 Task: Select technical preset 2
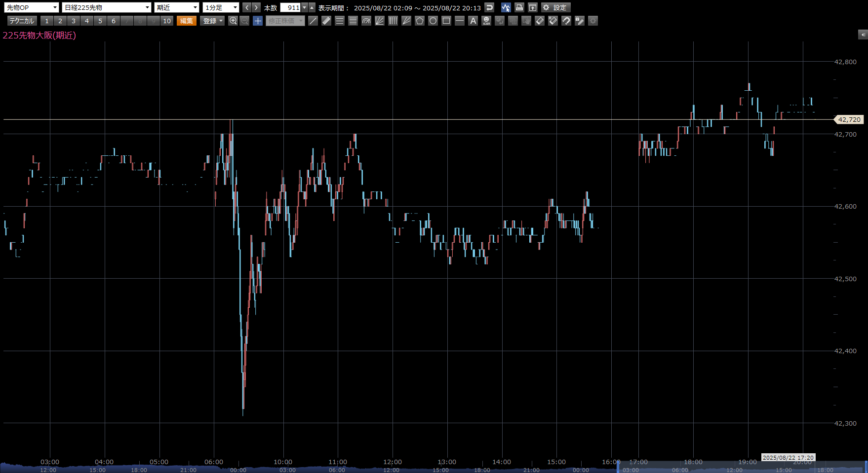click(x=60, y=21)
